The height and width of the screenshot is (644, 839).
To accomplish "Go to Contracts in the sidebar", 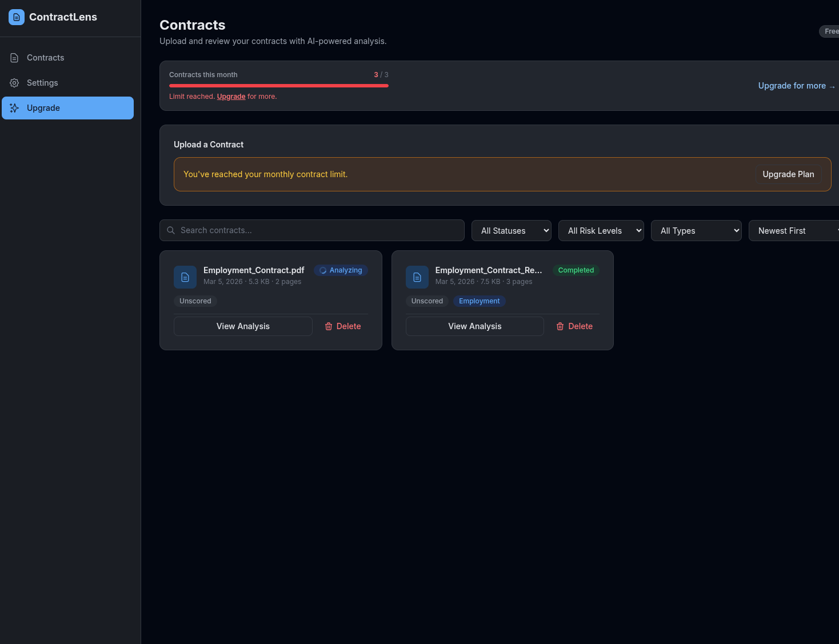I will tap(46, 58).
